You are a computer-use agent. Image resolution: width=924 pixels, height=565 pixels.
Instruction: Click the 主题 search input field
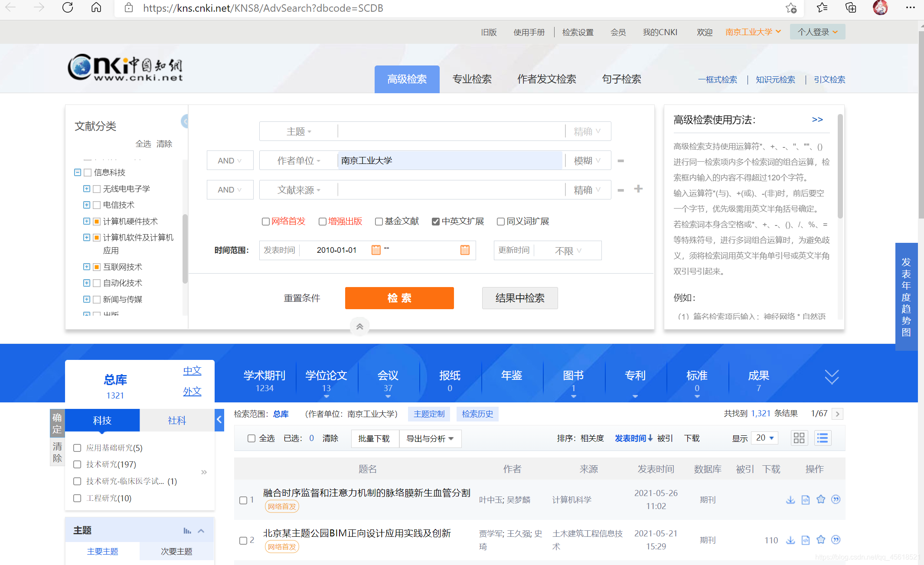pyautogui.click(x=451, y=131)
